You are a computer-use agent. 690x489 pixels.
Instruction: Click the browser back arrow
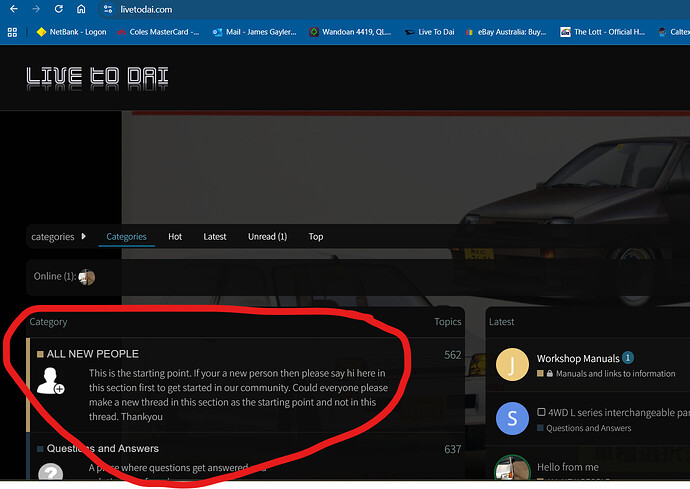point(13,9)
